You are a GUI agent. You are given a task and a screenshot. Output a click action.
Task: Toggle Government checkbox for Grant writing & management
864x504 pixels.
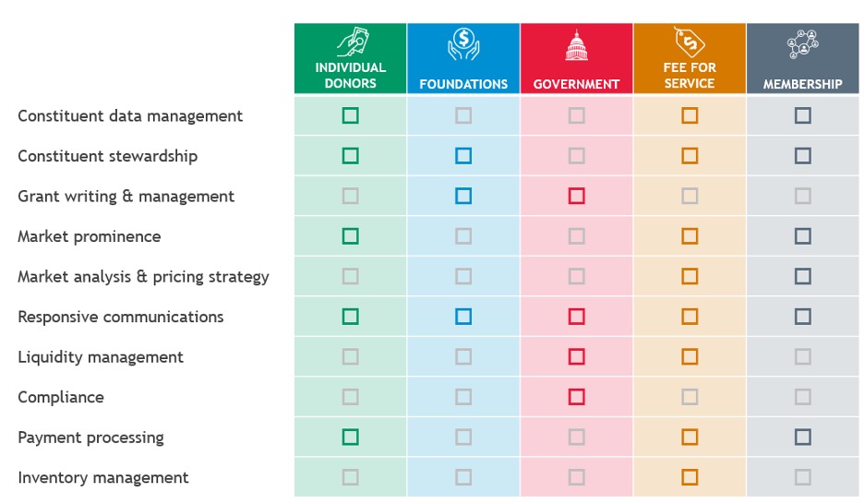pyautogui.click(x=577, y=197)
